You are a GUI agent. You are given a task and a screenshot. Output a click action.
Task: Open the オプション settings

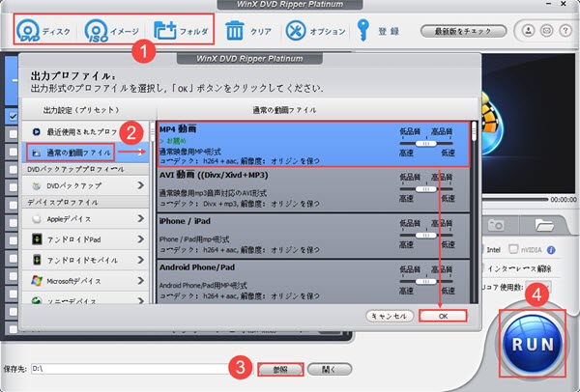(315, 31)
